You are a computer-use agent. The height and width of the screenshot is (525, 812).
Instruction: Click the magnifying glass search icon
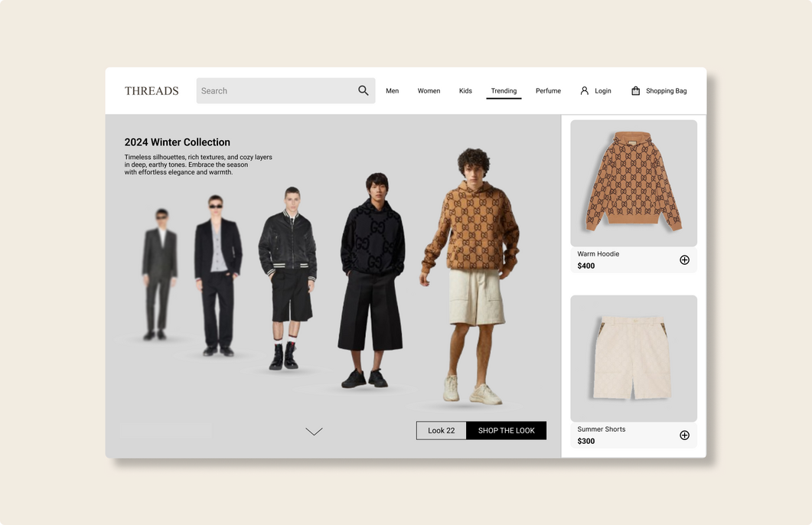pos(364,90)
